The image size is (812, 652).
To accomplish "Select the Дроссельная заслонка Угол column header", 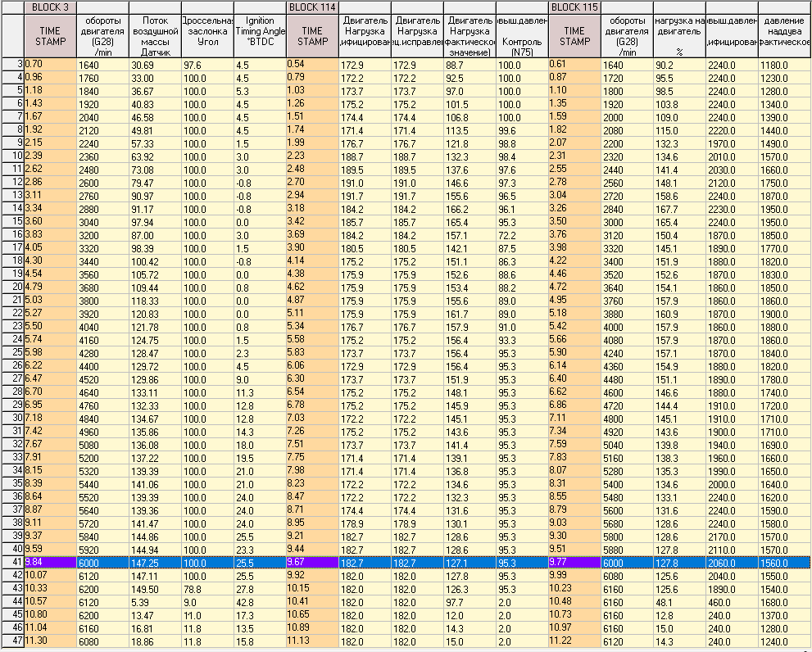I will pyautogui.click(x=207, y=36).
